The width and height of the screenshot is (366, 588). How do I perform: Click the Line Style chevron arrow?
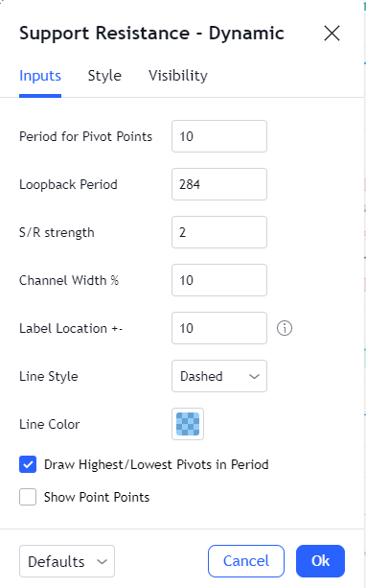pos(254,377)
